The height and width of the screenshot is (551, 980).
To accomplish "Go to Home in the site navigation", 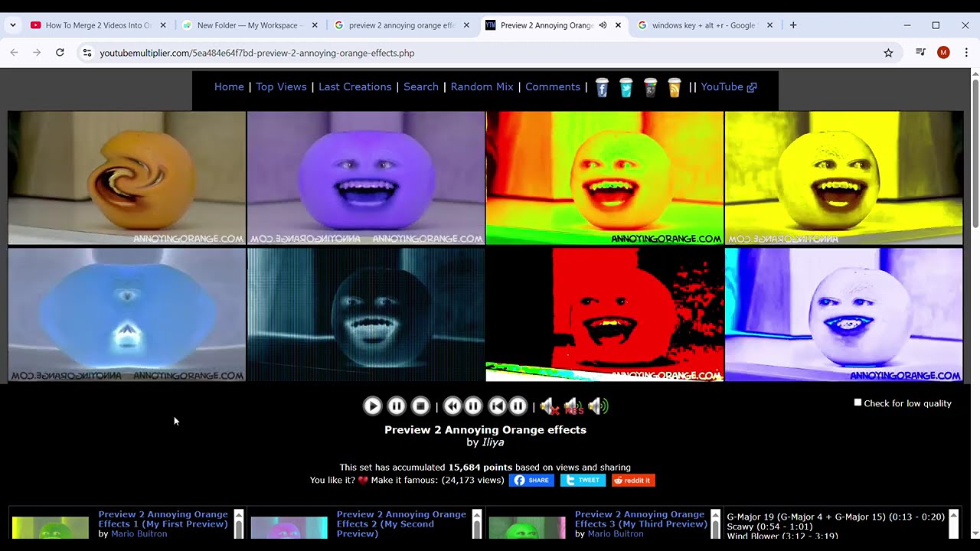I will tap(229, 86).
